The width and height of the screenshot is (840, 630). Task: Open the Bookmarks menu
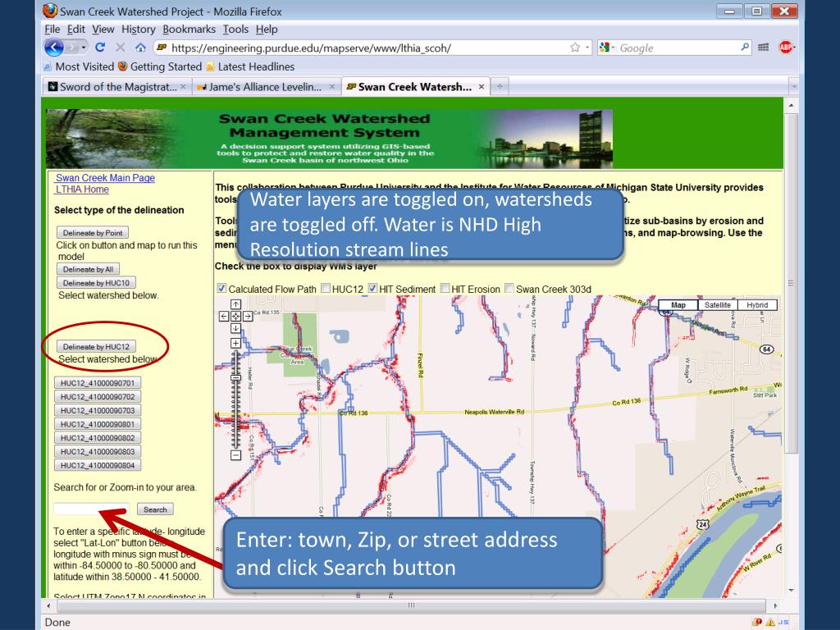pos(189,30)
